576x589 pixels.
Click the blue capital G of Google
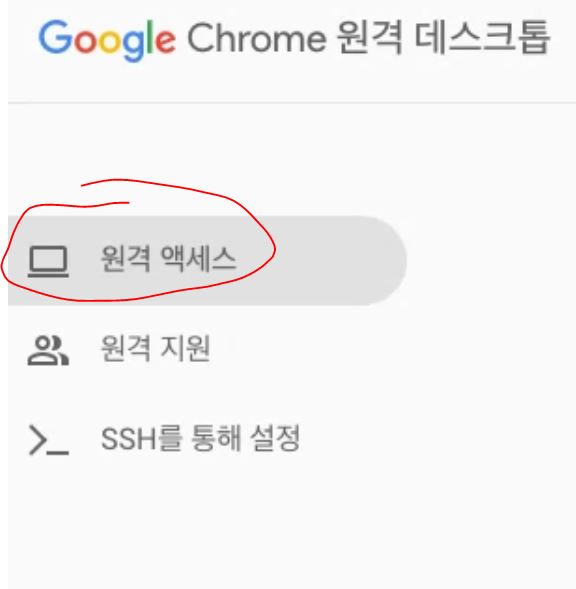56,36
